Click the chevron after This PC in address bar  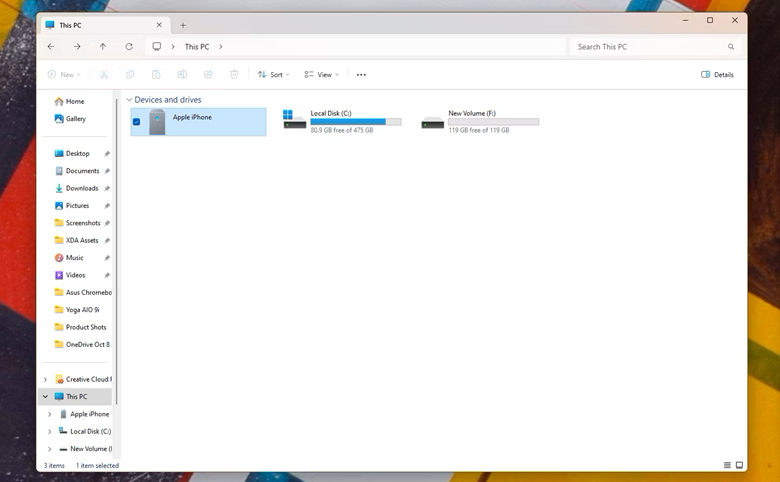[221, 47]
